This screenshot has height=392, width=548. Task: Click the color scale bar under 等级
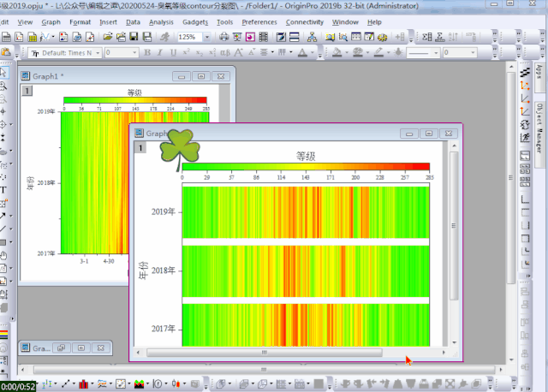click(306, 167)
